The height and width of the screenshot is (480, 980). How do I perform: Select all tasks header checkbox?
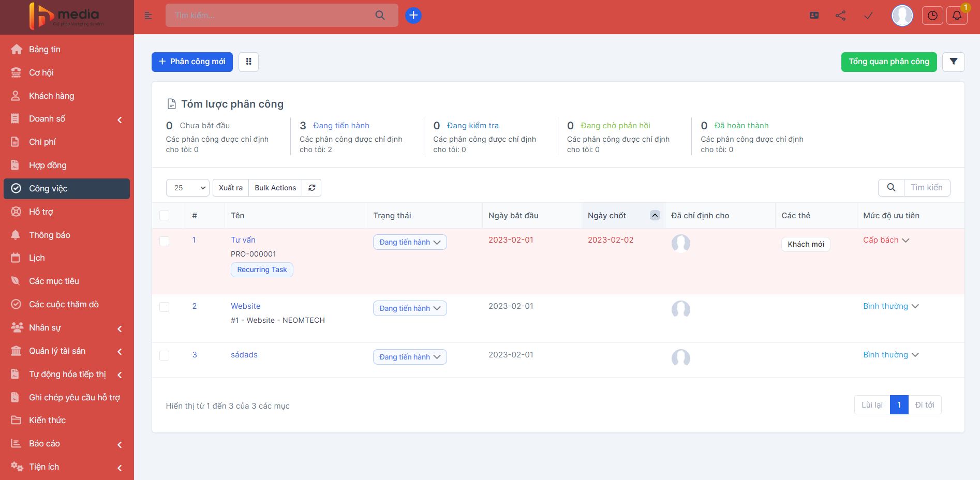(164, 216)
